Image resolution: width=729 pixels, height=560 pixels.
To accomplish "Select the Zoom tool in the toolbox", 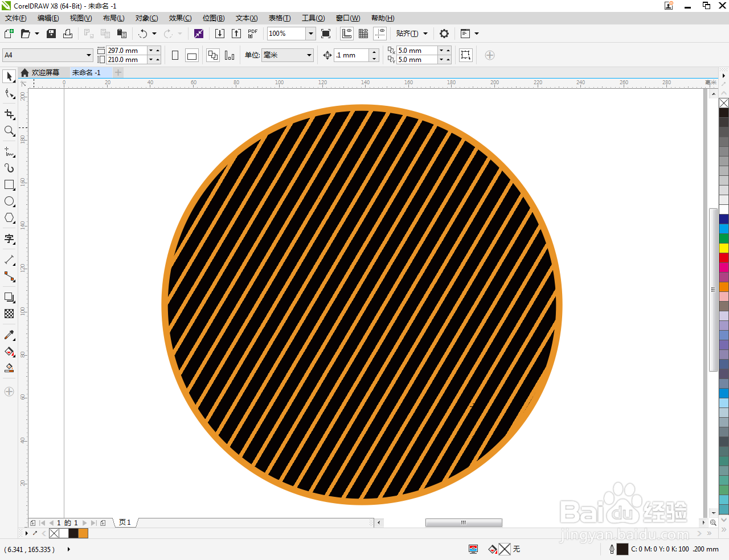I will click(x=9, y=131).
